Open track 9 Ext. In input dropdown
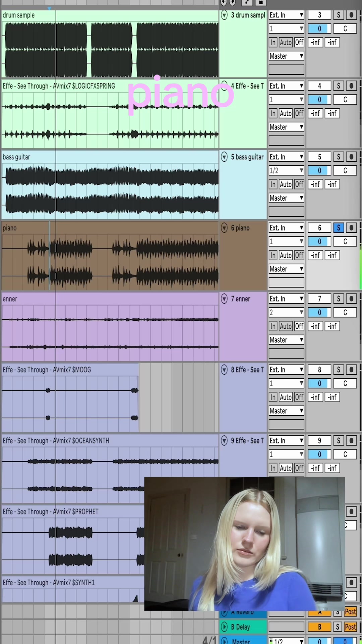Image resolution: width=362 pixels, height=644 pixels. 287,440
